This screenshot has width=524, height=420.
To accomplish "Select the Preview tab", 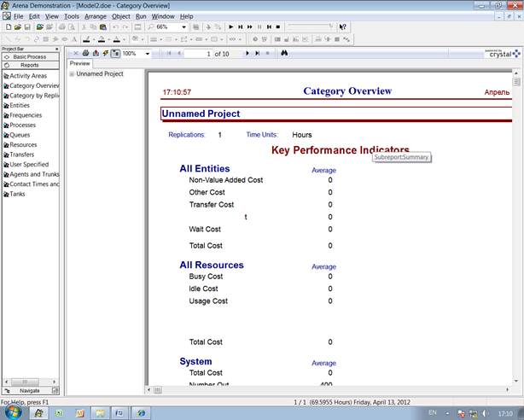I will [79, 63].
